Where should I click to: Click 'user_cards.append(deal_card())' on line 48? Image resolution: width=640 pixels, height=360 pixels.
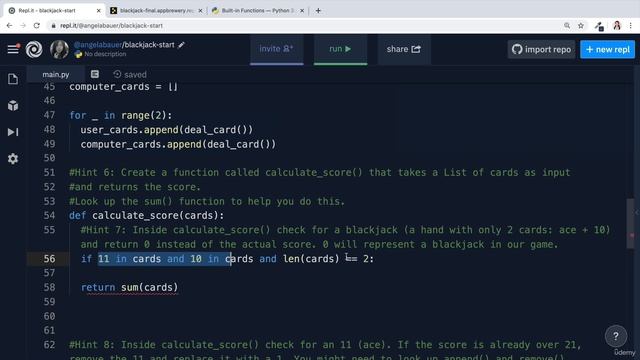coord(167,130)
